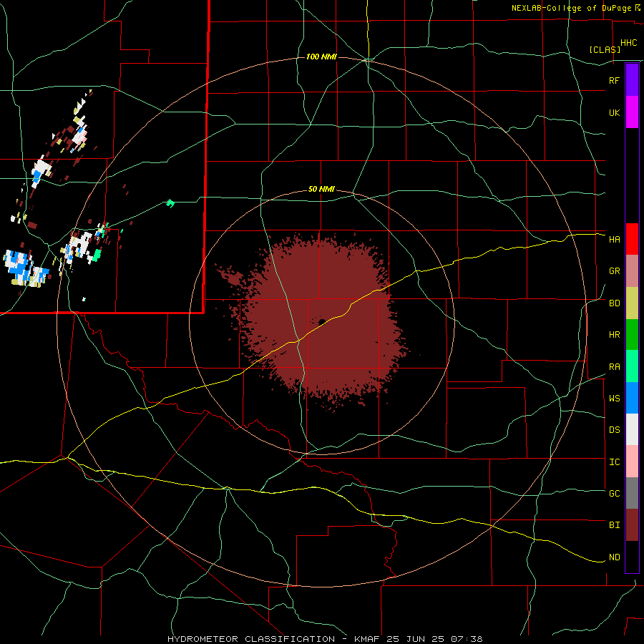The height and width of the screenshot is (644, 644).
Task: Click the 'GR' legend label
Action: pyautogui.click(x=614, y=271)
